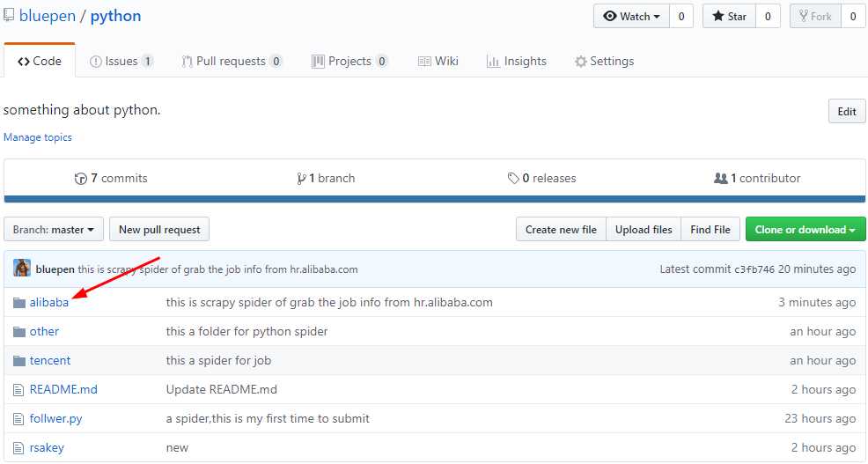
Task: Click Upload files button
Action: (x=644, y=229)
